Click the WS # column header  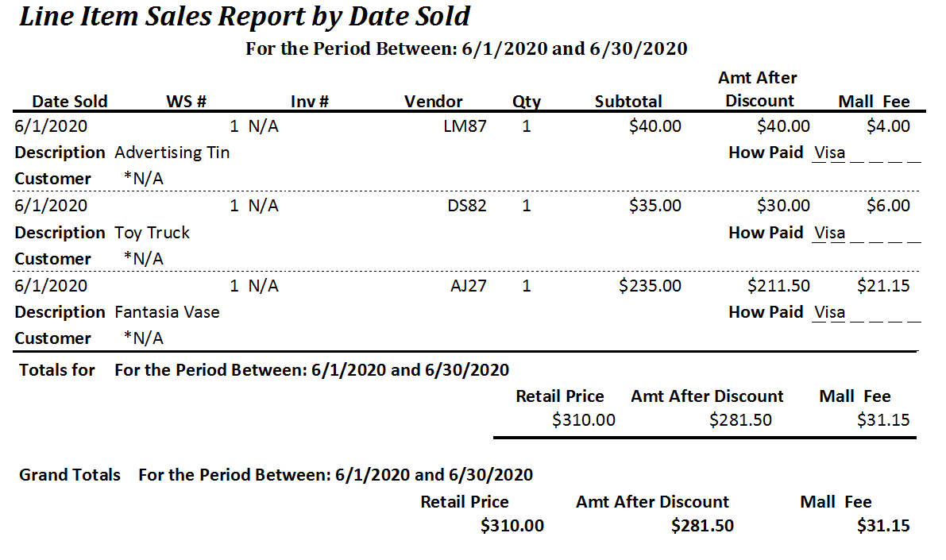click(186, 101)
